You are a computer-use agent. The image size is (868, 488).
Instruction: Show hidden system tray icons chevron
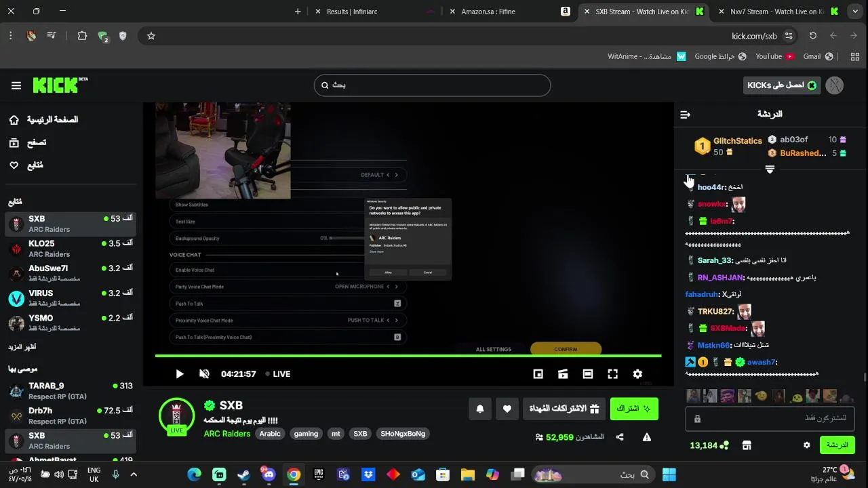pyautogui.click(x=134, y=474)
